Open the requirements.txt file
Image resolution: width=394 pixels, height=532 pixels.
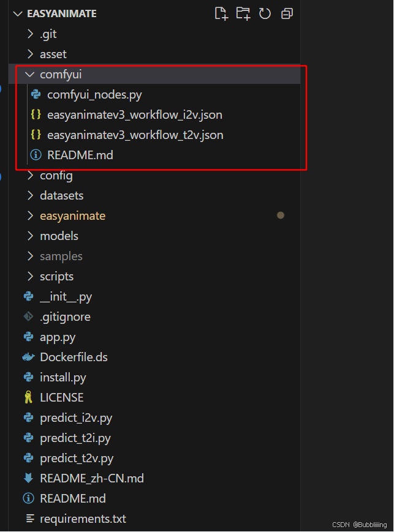tap(83, 519)
